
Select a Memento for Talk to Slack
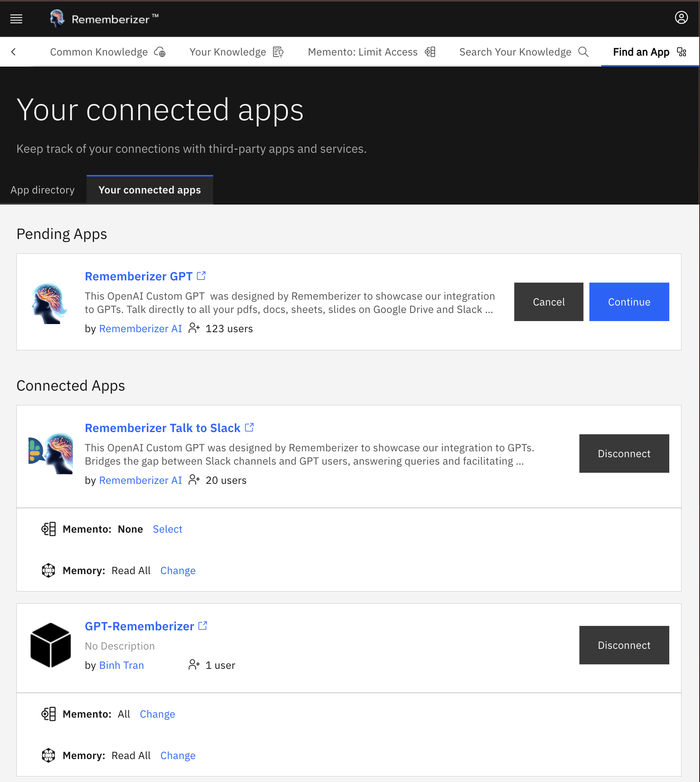pyautogui.click(x=167, y=529)
